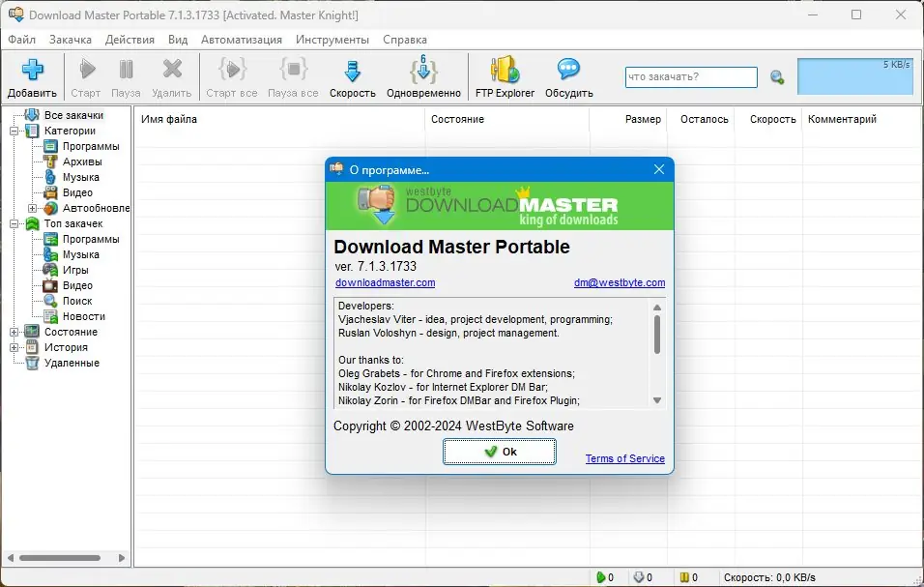Image resolution: width=924 pixels, height=587 pixels.
Task: Open the downloadmaster.com link
Action: [386, 282]
